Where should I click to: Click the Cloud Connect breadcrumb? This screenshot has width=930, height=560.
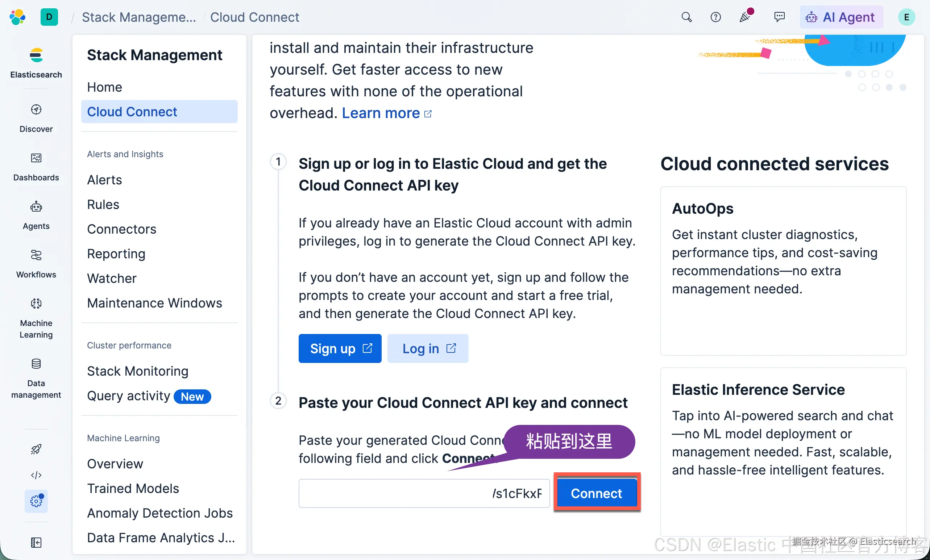(x=254, y=17)
